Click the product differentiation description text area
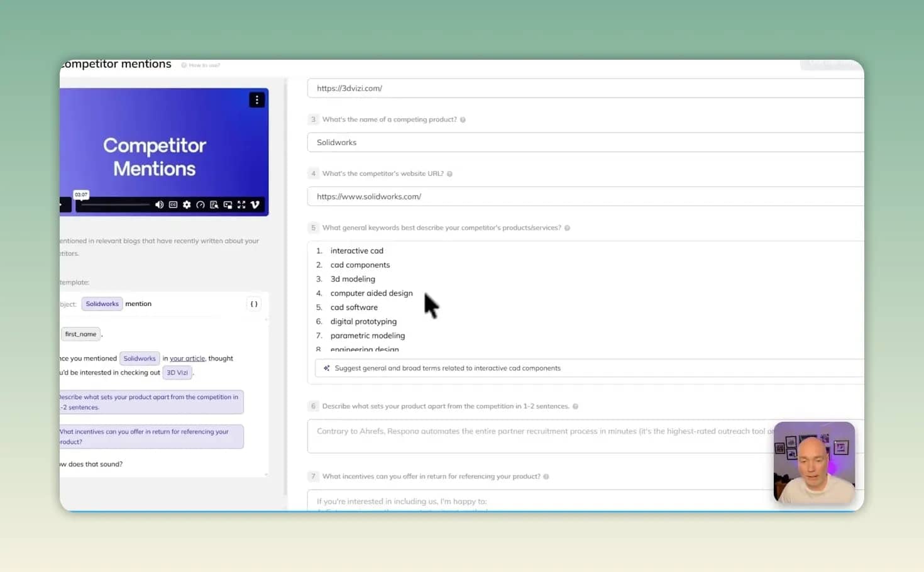924x572 pixels. tap(585, 436)
